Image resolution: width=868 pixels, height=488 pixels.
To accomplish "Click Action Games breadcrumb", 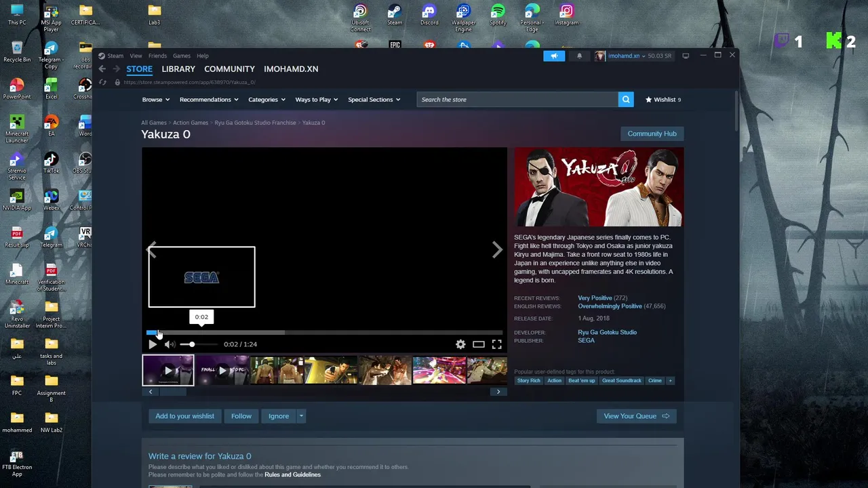I will click(191, 123).
